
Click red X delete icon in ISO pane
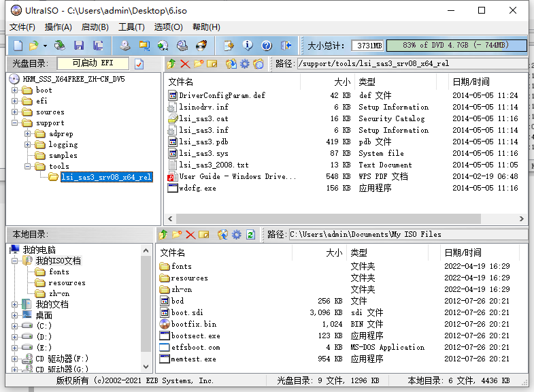[x=185, y=63]
